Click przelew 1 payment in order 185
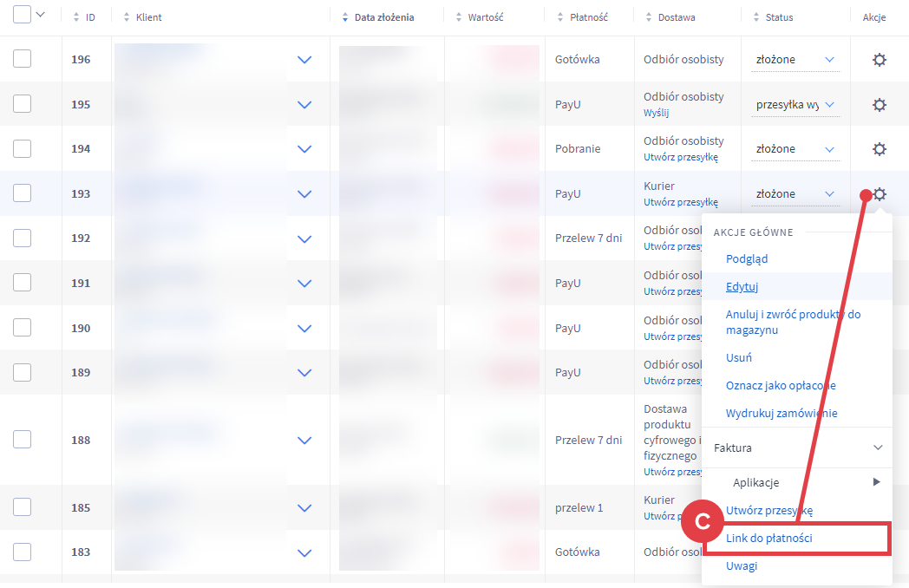The height and width of the screenshot is (588, 909). [579, 508]
